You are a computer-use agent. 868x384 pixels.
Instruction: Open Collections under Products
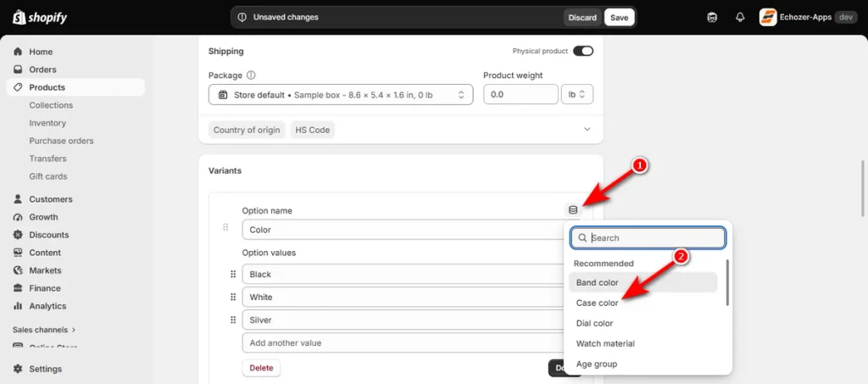[51, 105]
